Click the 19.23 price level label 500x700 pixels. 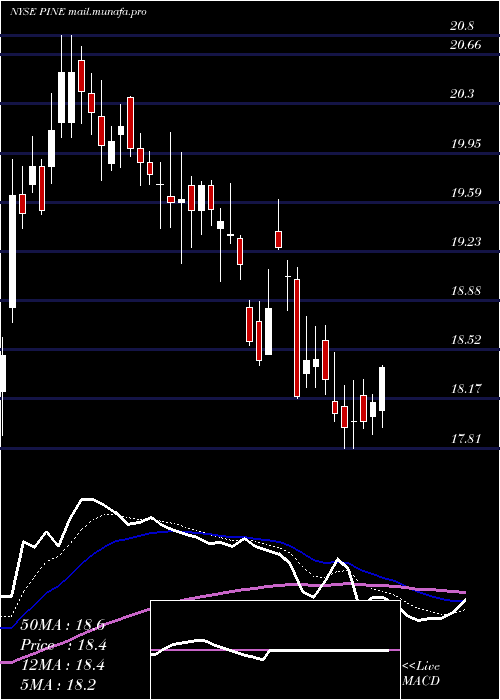click(x=466, y=242)
